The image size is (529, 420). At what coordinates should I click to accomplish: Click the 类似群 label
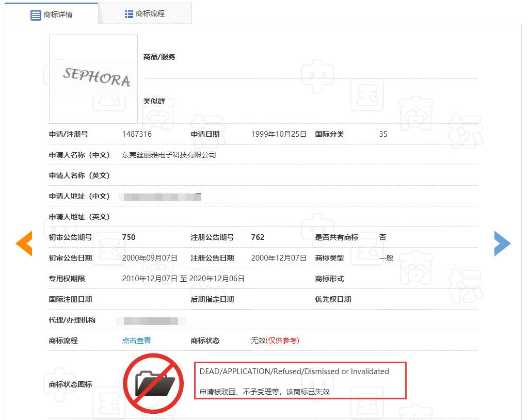(154, 101)
